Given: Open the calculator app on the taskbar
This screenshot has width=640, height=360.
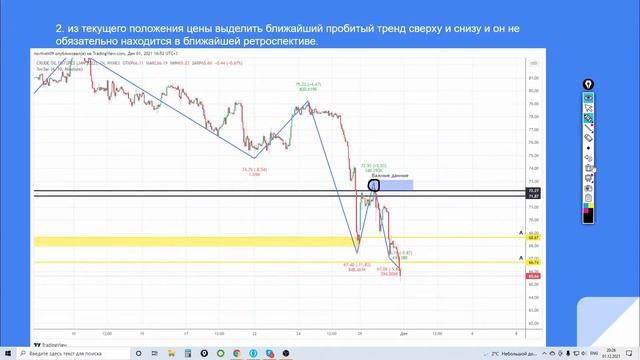Looking at the screenshot, I should (188, 353).
